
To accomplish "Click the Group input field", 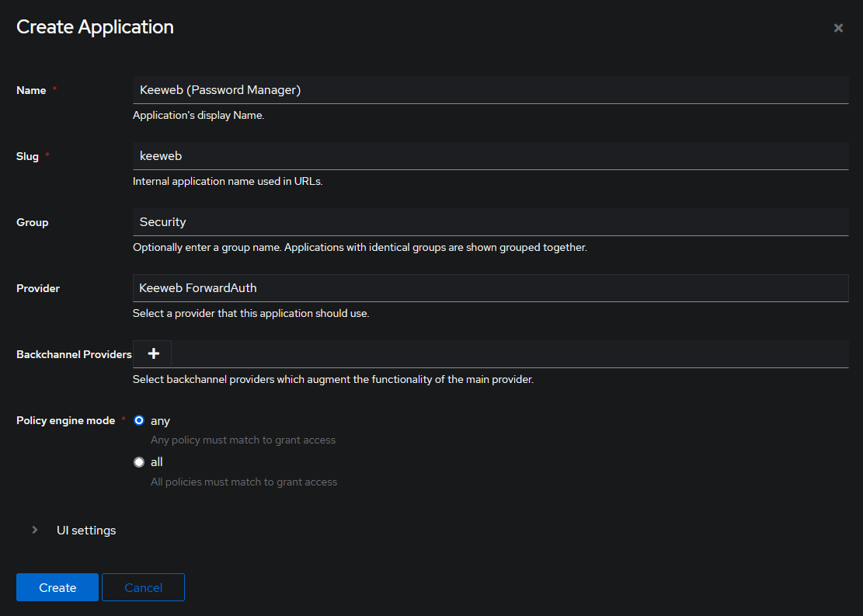I will [x=490, y=222].
